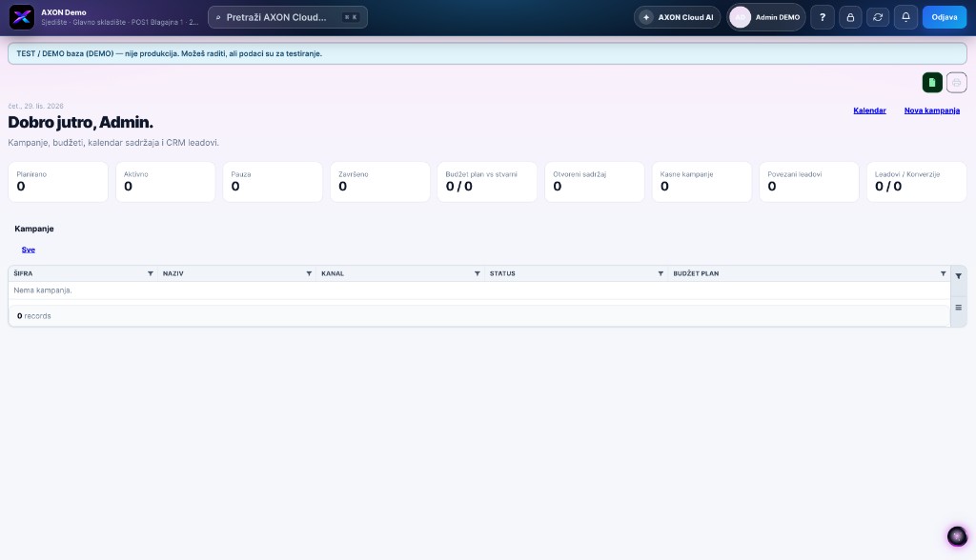Click the Kasne kampanje card

(701, 182)
